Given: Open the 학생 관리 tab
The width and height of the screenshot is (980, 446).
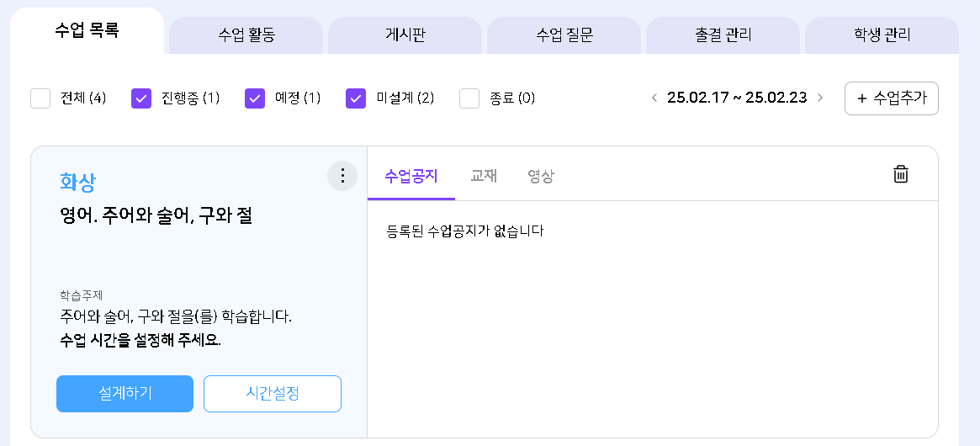Looking at the screenshot, I should point(882,35).
